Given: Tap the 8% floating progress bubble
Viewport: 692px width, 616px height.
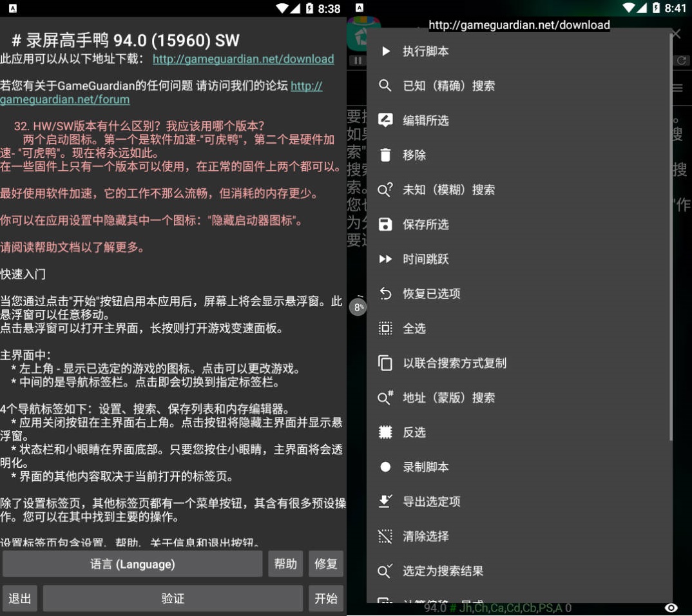Looking at the screenshot, I should coord(358,307).
